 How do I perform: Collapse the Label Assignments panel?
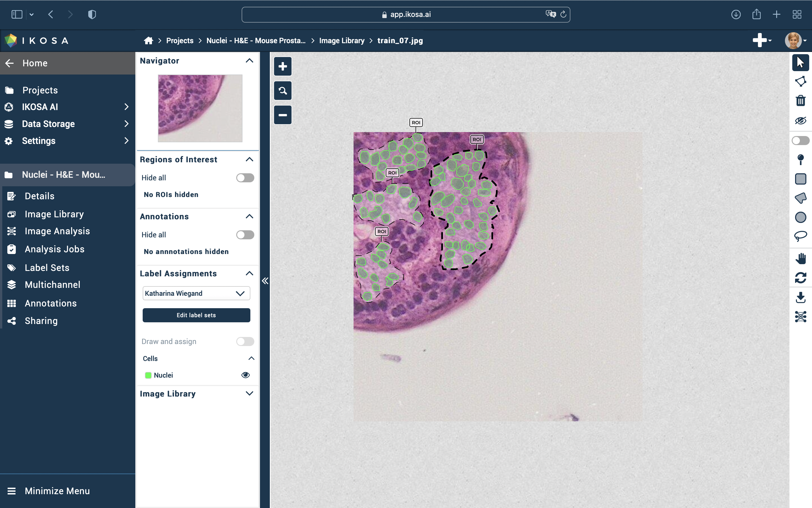coord(249,273)
